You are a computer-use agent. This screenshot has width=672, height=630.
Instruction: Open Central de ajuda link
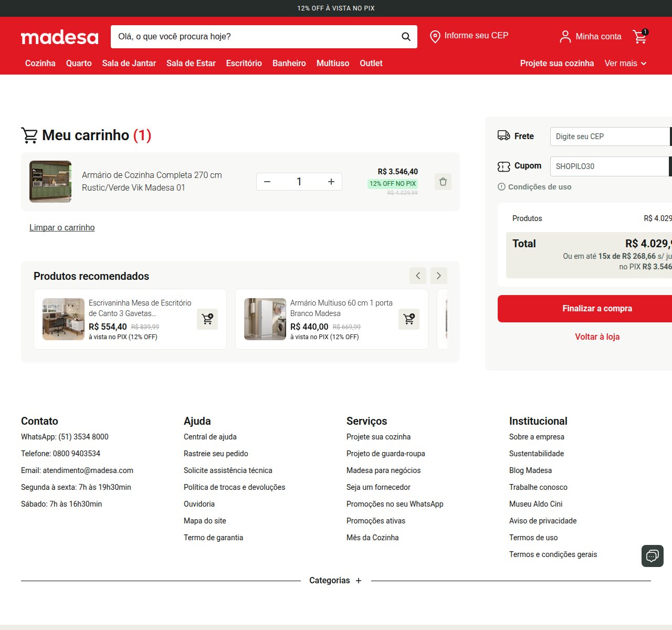point(210,437)
